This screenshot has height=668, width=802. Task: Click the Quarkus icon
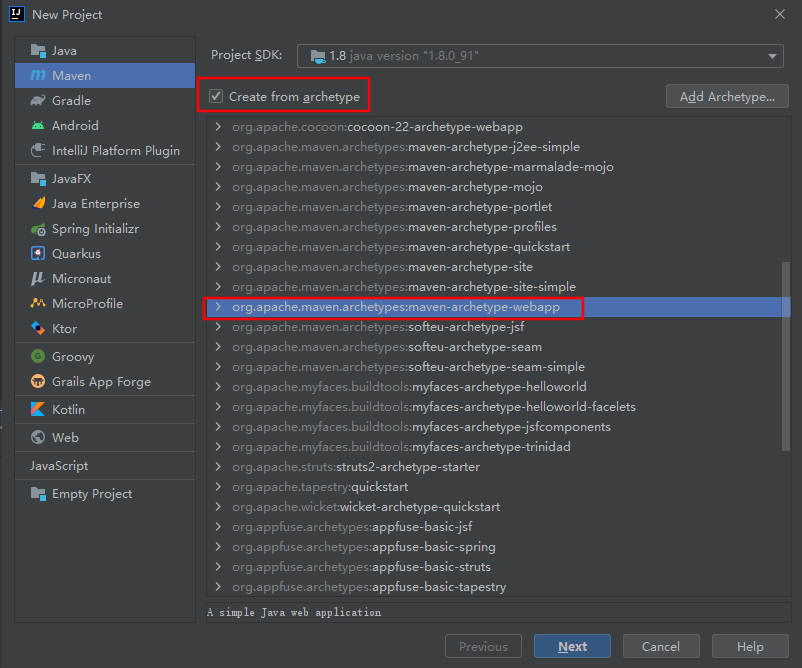tap(38, 253)
